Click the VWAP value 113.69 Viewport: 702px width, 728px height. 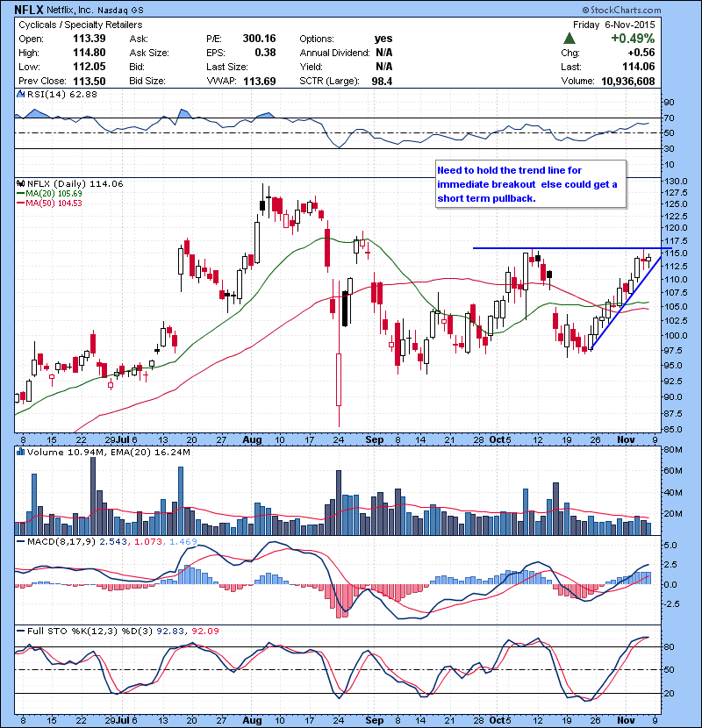tap(259, 81)
